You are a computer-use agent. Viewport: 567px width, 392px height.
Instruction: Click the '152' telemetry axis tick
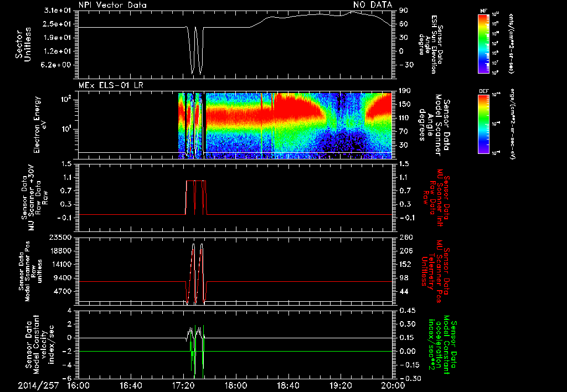(405, 264)
